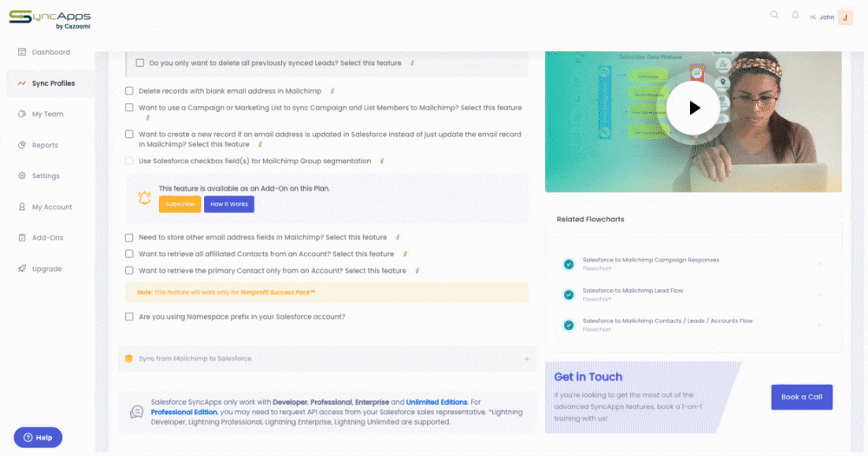Open the Help button
The image size is (868, 456).
point(38,438)
